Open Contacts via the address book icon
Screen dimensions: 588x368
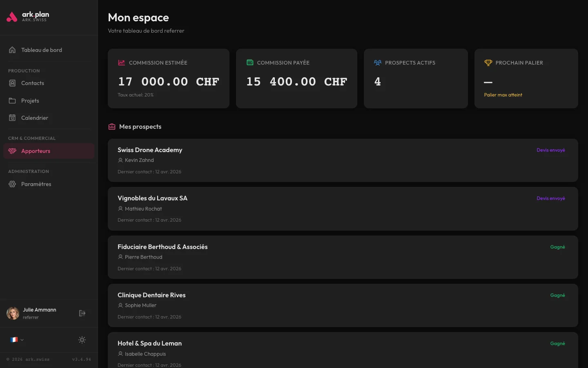click(x=12, y=83)
